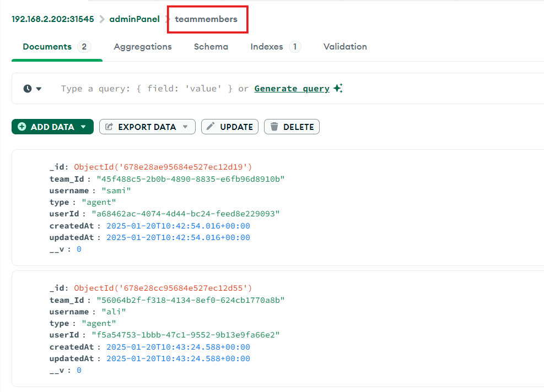The width and height of the screenshot is (544, 392).
Task: Open the Schema tab
Action: pos(211,47)
